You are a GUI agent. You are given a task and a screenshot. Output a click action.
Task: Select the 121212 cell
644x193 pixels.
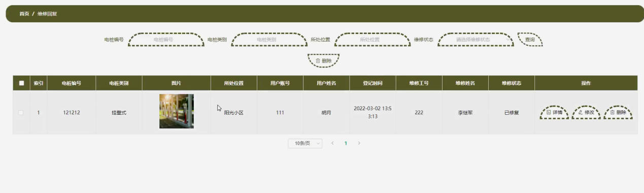click(71, 113)
